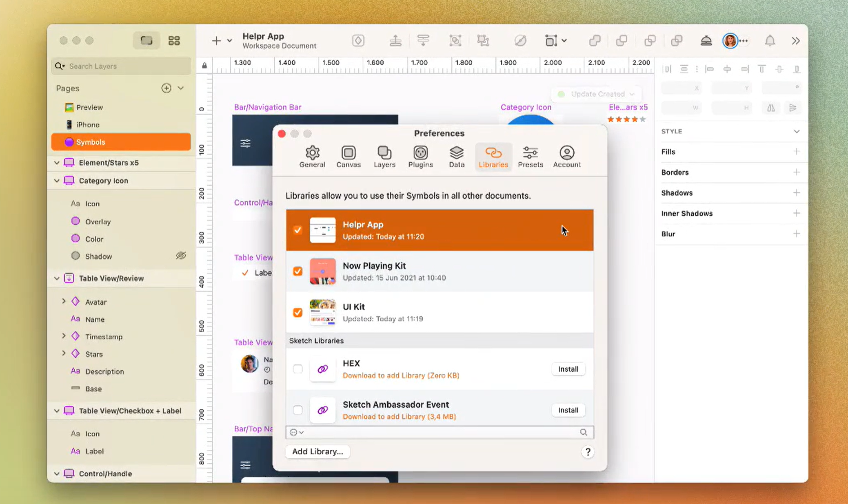Click the Intersect boolean icon
848x504 pixels.
point(650,40)
